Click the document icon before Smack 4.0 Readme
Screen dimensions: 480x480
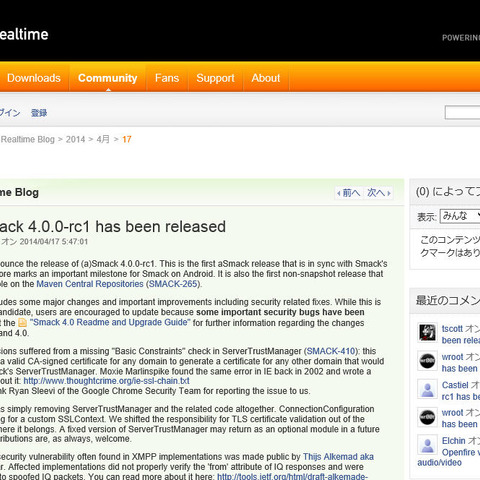click(23, 323)
